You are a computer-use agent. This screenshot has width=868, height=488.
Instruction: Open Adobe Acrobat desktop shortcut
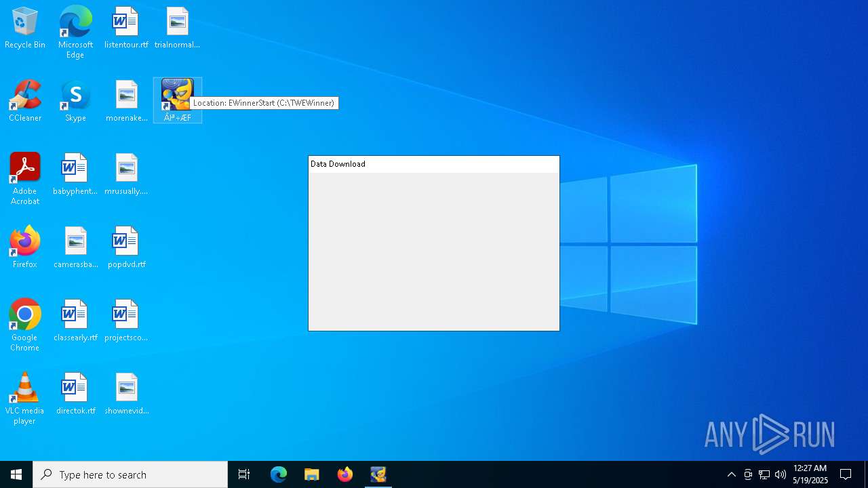(25, 179)
